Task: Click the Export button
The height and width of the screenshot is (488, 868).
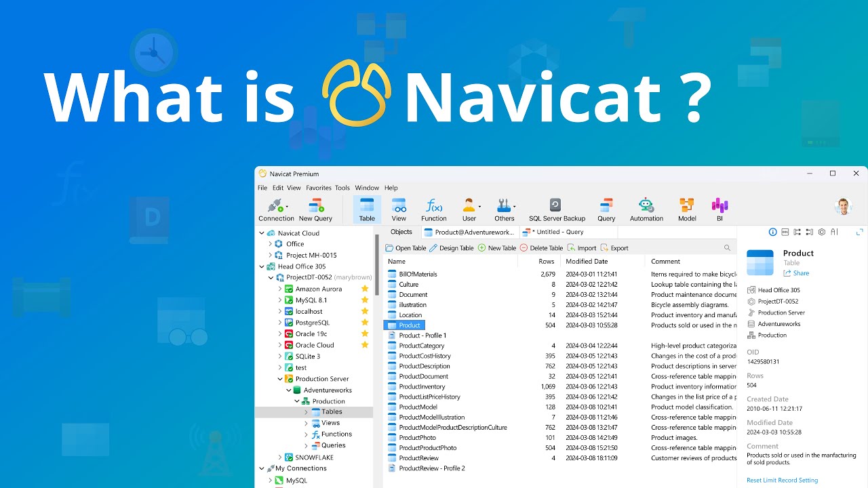Action: coord(614,248)
